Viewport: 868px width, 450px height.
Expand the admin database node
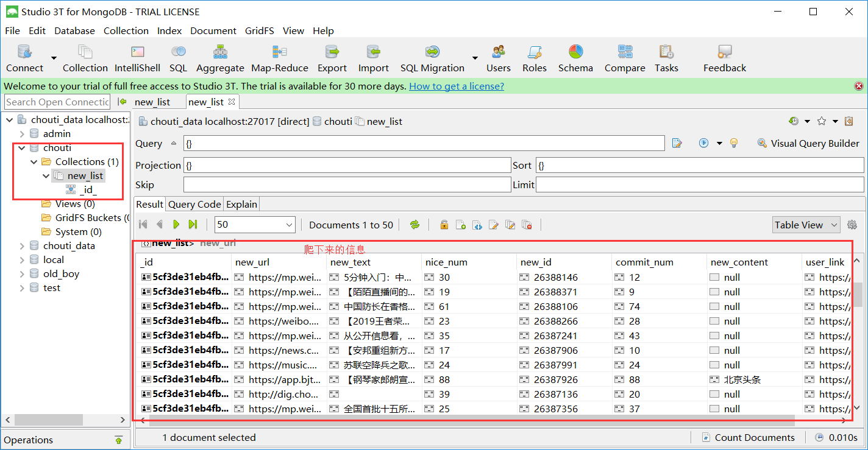tap(22, 134)
